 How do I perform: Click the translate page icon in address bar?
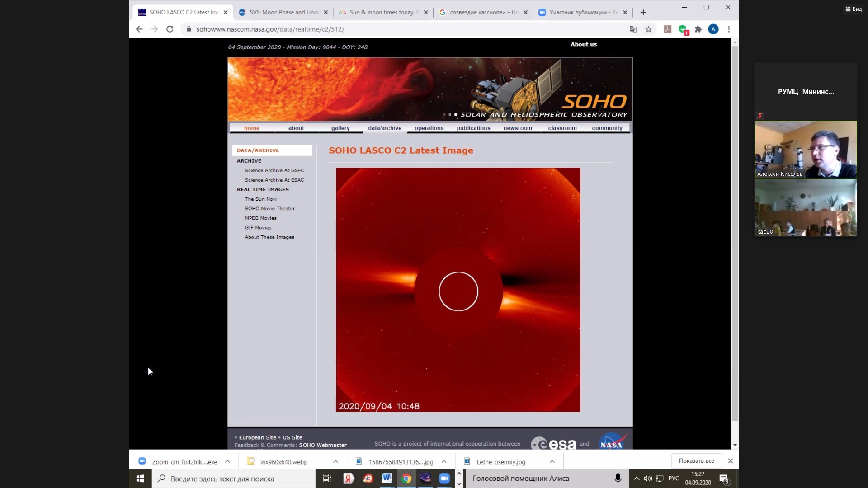633,29
